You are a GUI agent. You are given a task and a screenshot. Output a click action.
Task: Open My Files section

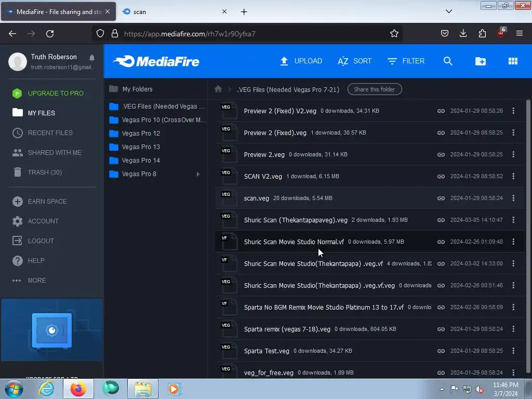point(34,113)
